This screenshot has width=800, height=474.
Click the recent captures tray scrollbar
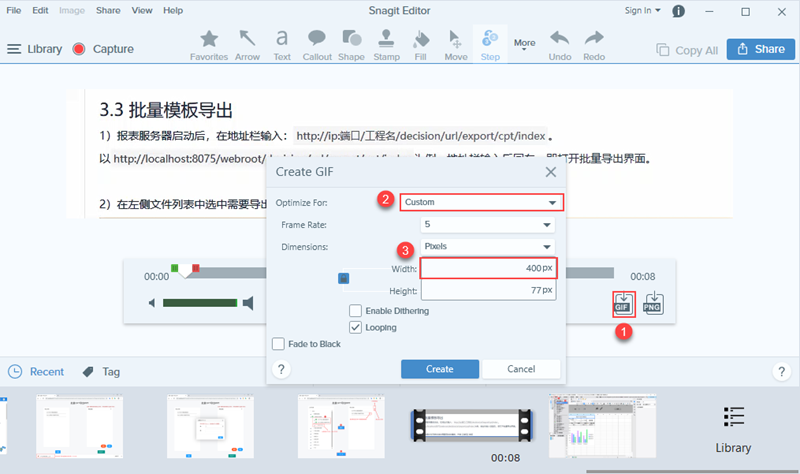692,471
